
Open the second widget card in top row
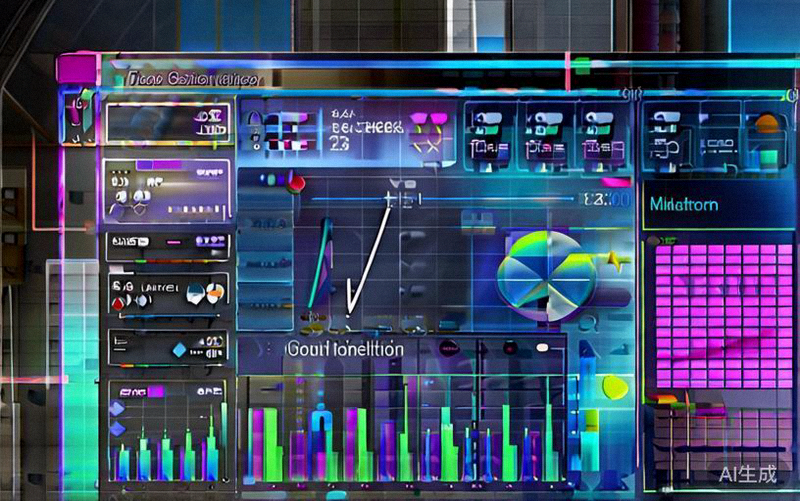(544, 132)
